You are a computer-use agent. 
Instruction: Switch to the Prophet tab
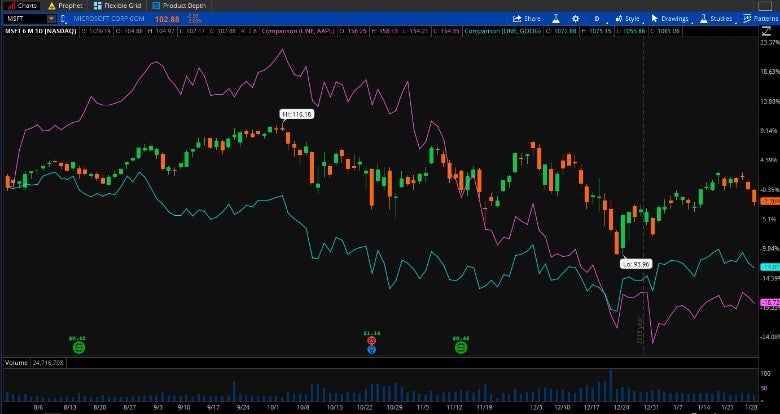coord(66,5)
